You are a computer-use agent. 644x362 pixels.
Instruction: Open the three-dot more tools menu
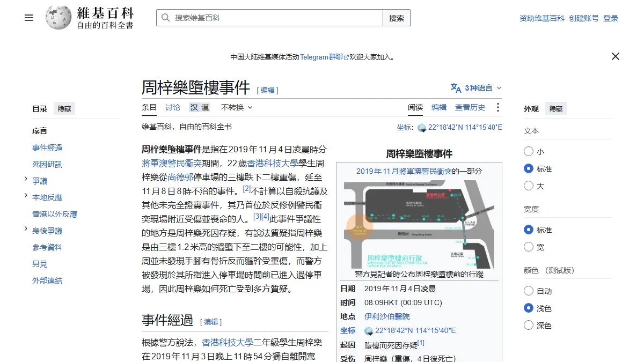click(497, 107)
